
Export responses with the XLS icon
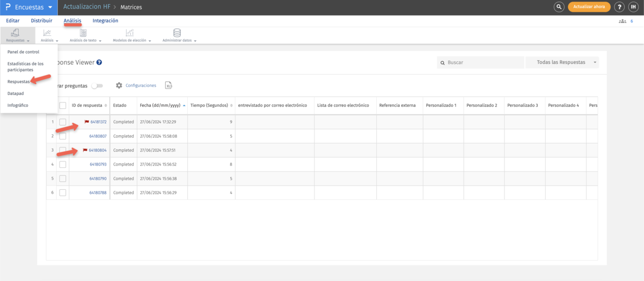[x=168, y=85]
